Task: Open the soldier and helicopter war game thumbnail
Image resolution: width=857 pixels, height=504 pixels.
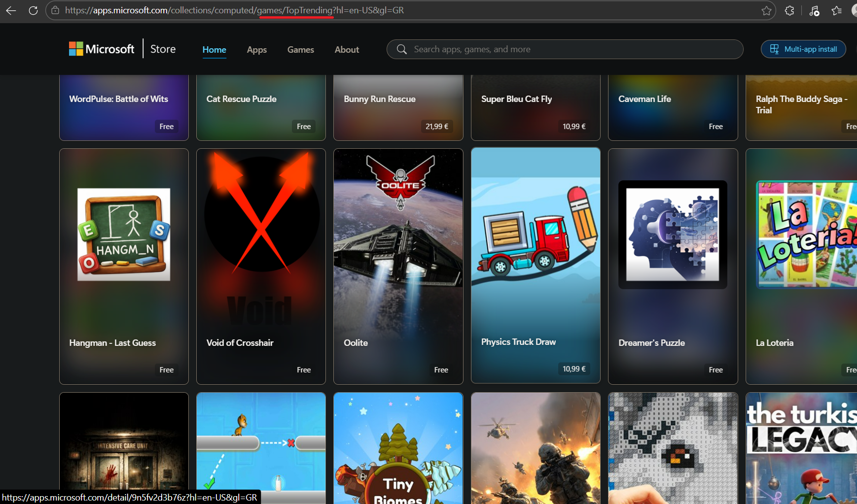Action: pos(536,448)
